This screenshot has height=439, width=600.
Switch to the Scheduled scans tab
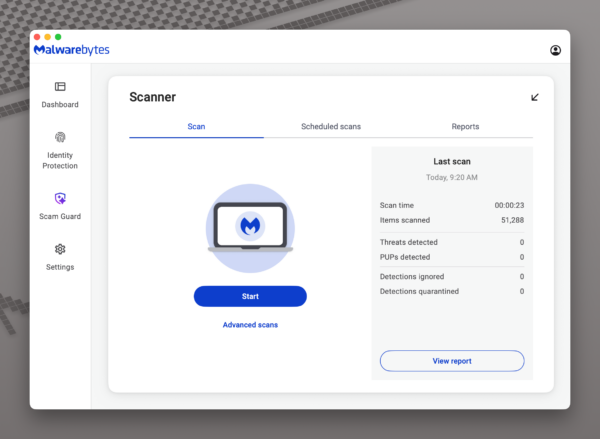[331, 127]
